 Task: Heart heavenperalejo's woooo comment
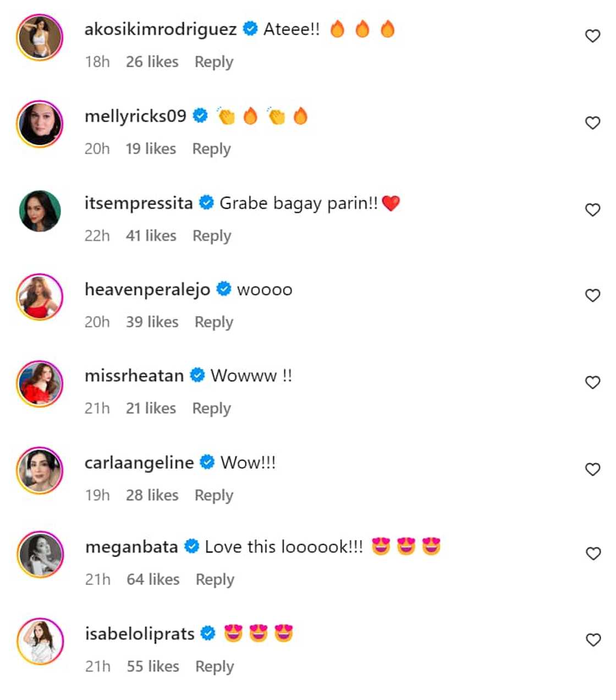pyautogui.click(x=592, y=296)
